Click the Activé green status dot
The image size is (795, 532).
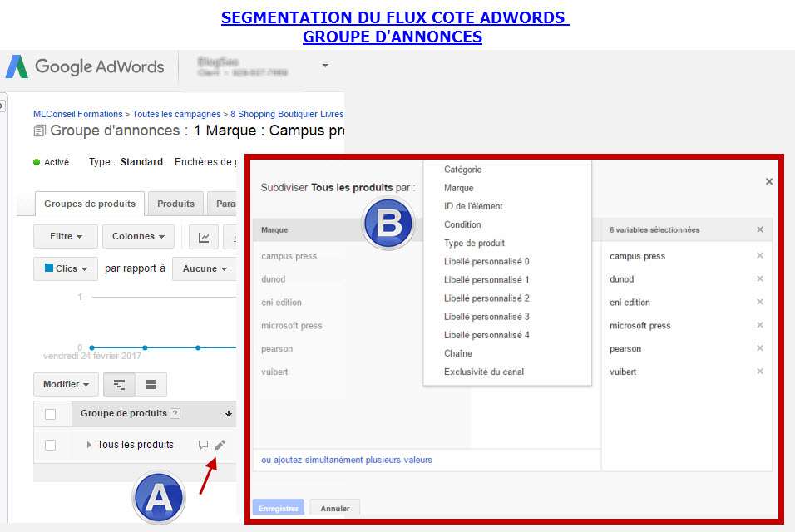click(37, 162)
